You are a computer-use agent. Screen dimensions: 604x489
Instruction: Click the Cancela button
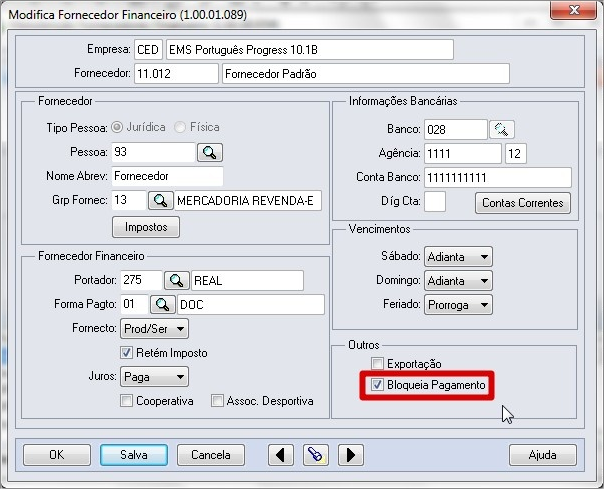click(x=211, y=455)
